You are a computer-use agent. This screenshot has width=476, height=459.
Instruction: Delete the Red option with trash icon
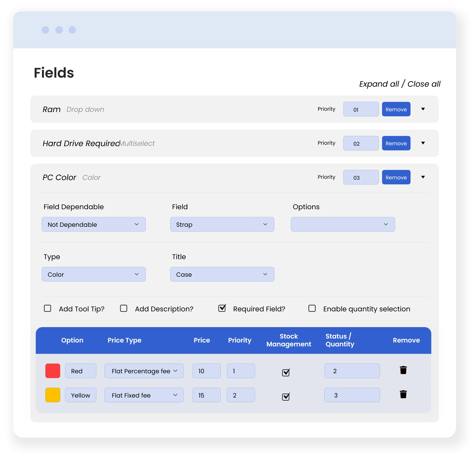tap(403, 370)
